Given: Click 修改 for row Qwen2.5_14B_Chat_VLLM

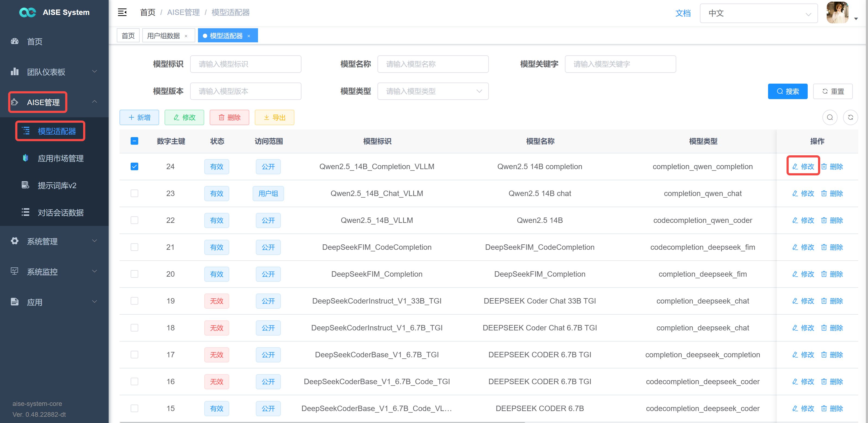Looking at the screenshot, I should (803, 193).
